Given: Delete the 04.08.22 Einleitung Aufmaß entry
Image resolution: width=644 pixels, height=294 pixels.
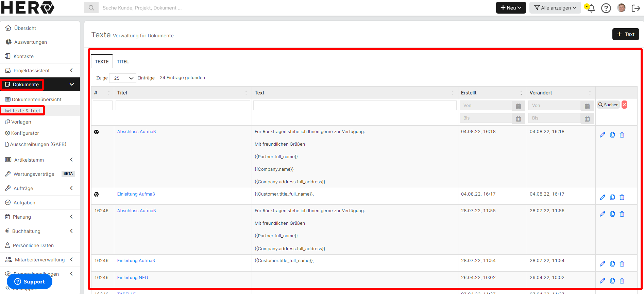Looking at the screenshot, I should pos(622,197).
